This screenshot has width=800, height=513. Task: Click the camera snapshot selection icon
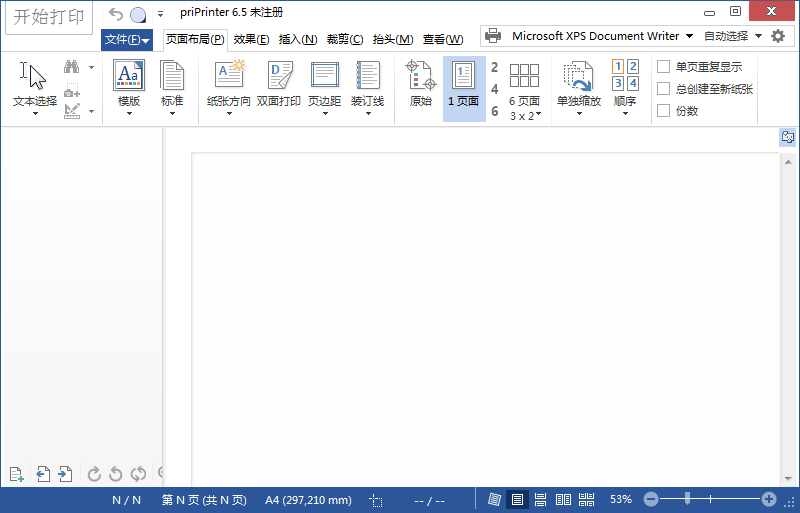pyautogui.click(x=72, y=90)
